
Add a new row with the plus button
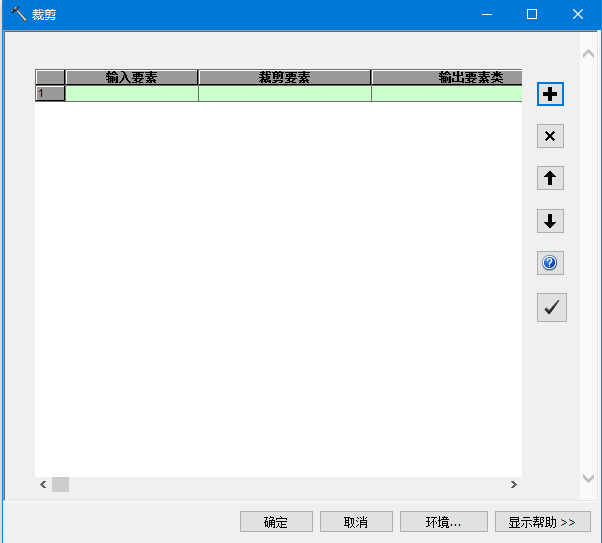pos(550,94)
